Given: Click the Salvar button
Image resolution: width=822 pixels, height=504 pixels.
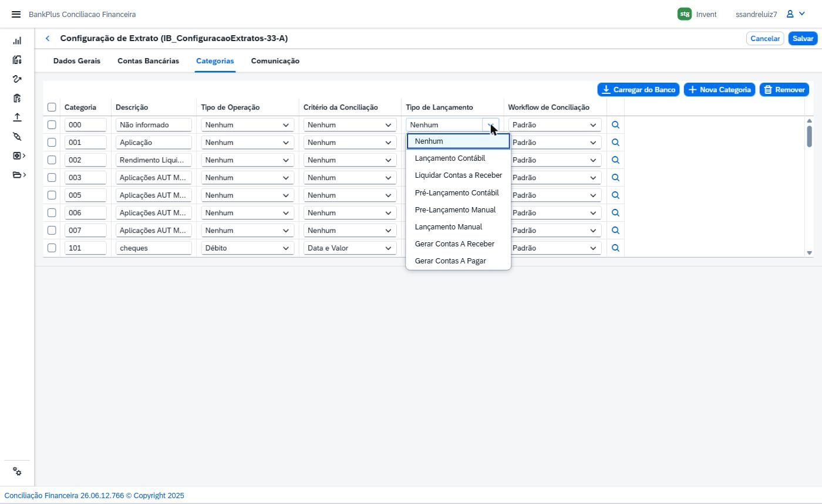Looking at the screenshot, I should [803, 38].
